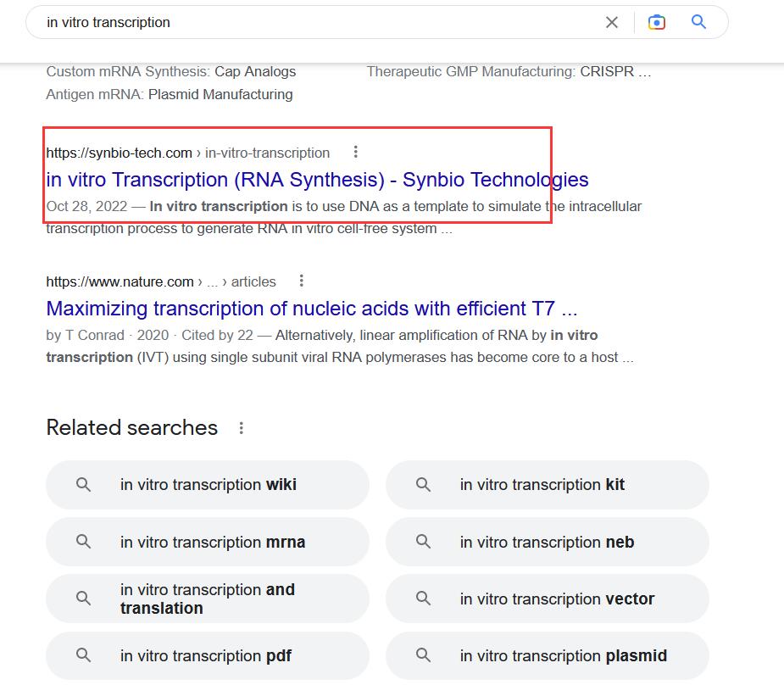Click into the search query text field
This screenshot has height=685, width=784.
[x=314, y=23]
